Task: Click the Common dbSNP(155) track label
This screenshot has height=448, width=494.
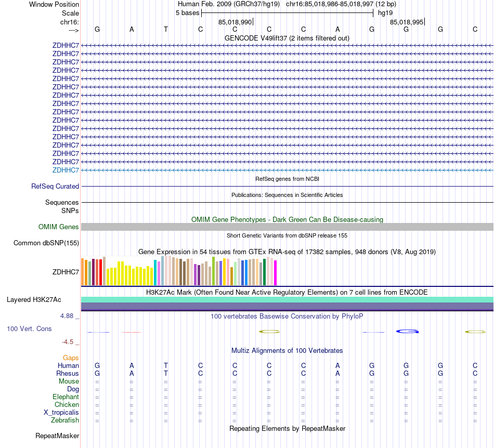Action: coord(46,243)
